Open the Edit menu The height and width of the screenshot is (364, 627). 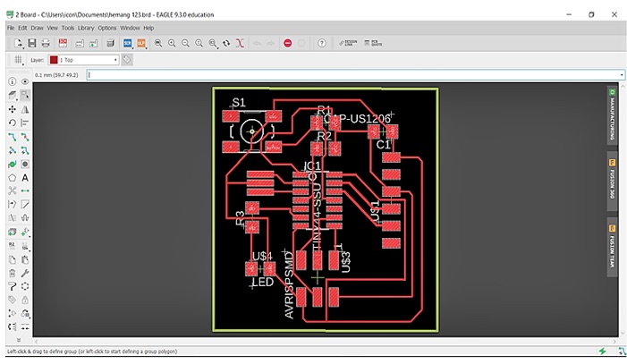[x=22, y=28]
